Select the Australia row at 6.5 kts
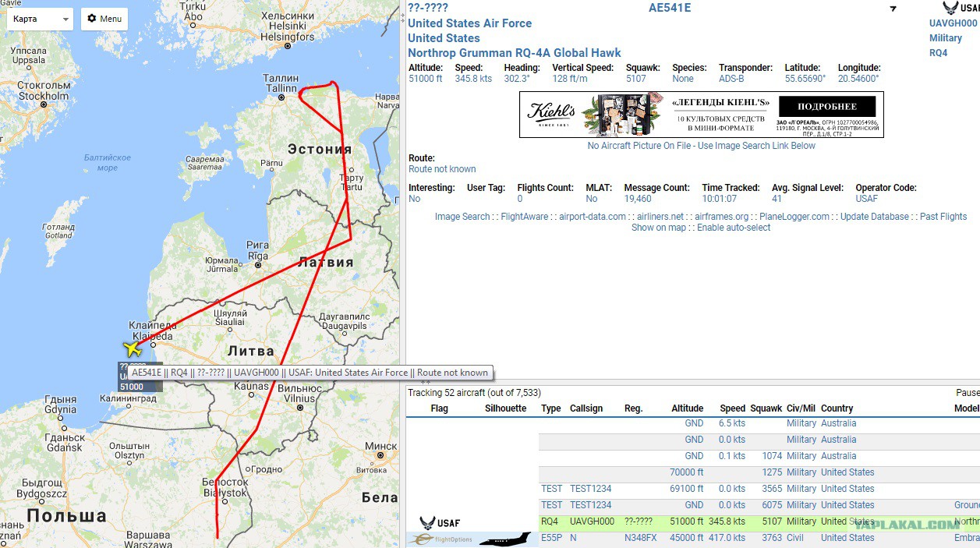The width and height of the screenshot is (980, 548). pos(759,423)
